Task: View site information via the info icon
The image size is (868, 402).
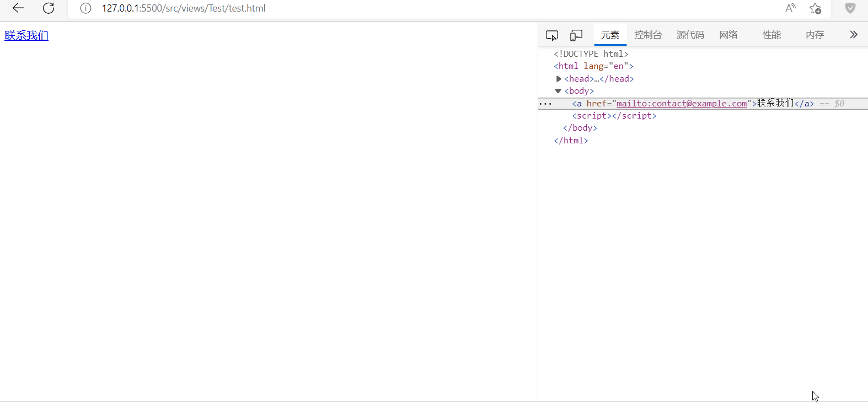Action: [x=85, y=8]
